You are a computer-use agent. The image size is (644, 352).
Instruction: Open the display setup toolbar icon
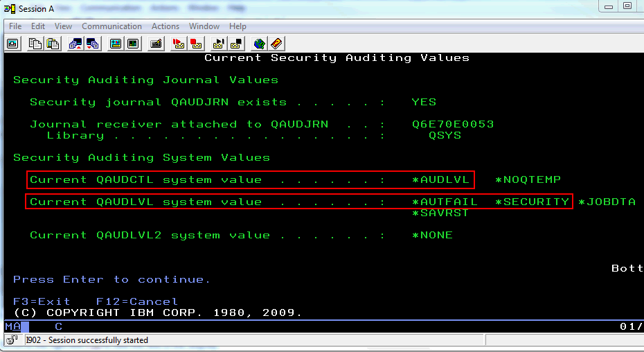pos(116,44)
